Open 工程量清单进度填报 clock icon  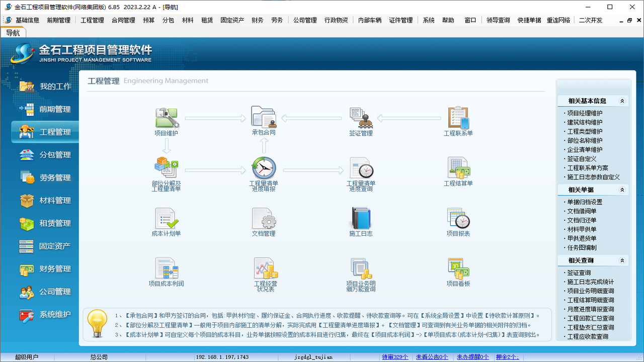tap(264, 168)
